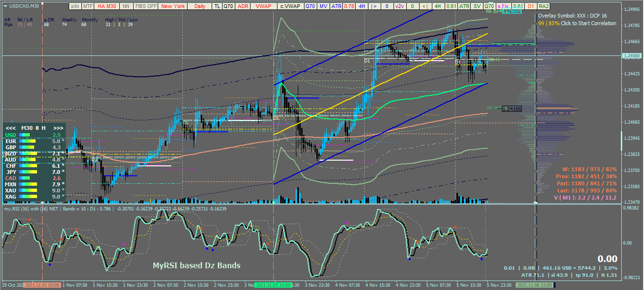This screenshot has width=644, height=290.
Task: Toggle the red VWAP button
Action: coord(264,7)
